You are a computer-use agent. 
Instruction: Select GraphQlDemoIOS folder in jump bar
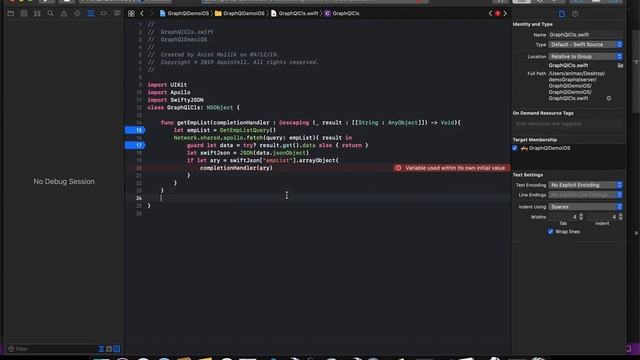pos(240,13)
